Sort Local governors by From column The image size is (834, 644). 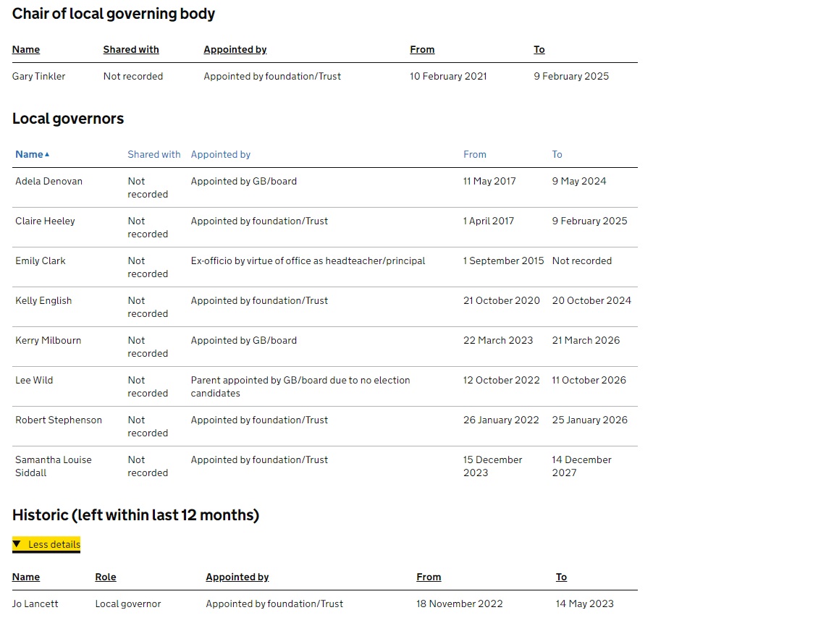(475, 154)
